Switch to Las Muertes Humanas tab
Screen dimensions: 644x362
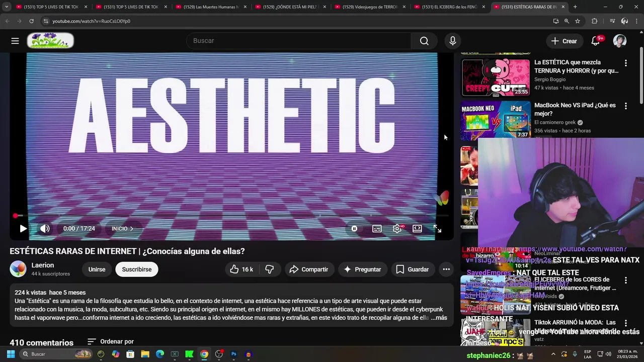[x=210, y=7]
